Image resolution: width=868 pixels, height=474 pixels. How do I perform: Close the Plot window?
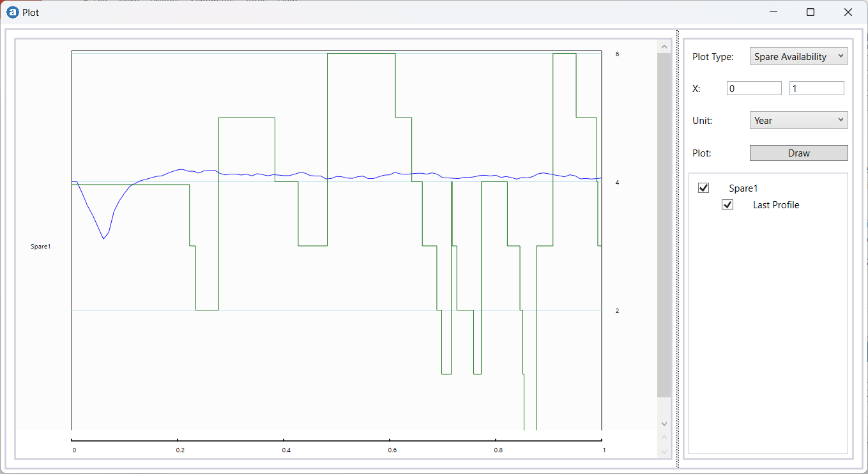(848, 12)
